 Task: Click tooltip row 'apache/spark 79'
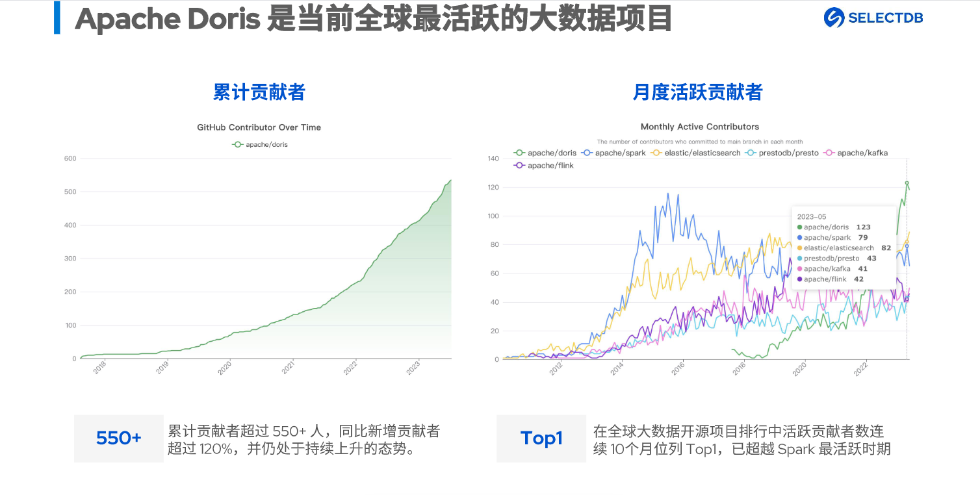point(832,238)
